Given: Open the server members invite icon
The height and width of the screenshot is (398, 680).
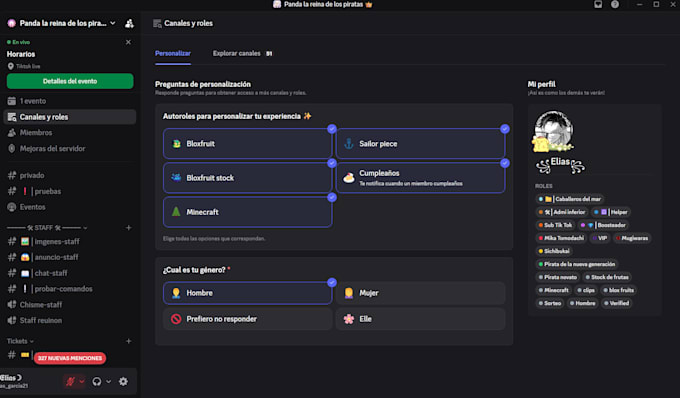Looking at the screenshot, I should tap(129, 23).
